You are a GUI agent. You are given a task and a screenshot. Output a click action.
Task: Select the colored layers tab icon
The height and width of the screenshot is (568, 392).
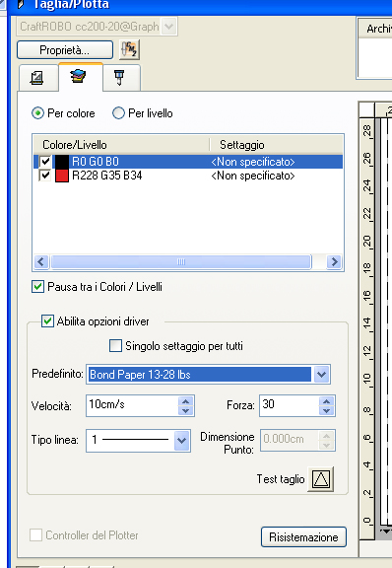pyautogui.click(x=79, y=77)
